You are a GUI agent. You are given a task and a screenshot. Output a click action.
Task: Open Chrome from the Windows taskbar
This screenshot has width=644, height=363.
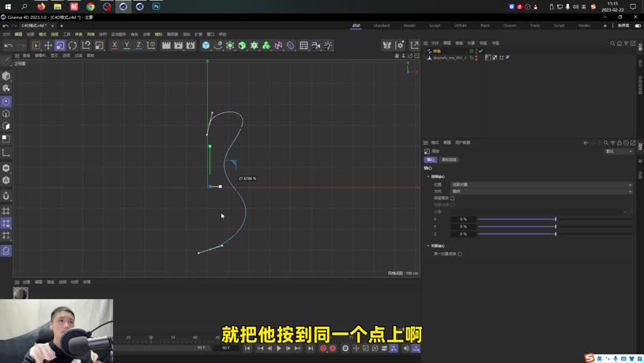90,6
